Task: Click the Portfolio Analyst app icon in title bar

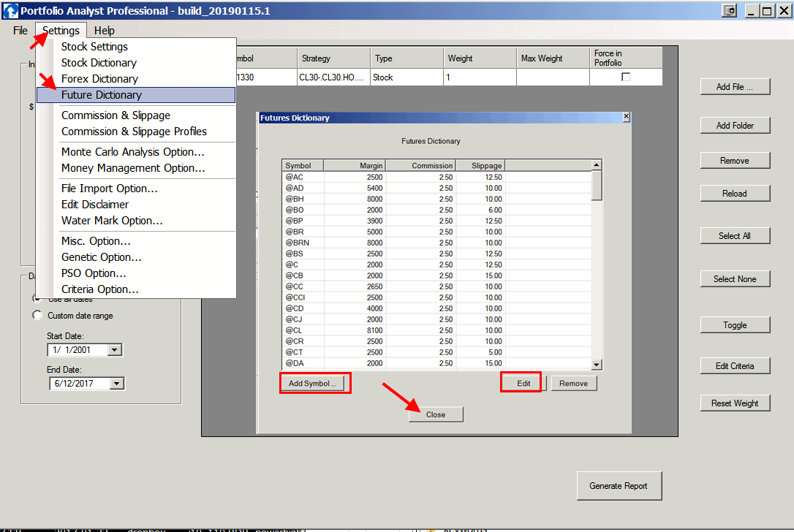Action: coord(10,10)
